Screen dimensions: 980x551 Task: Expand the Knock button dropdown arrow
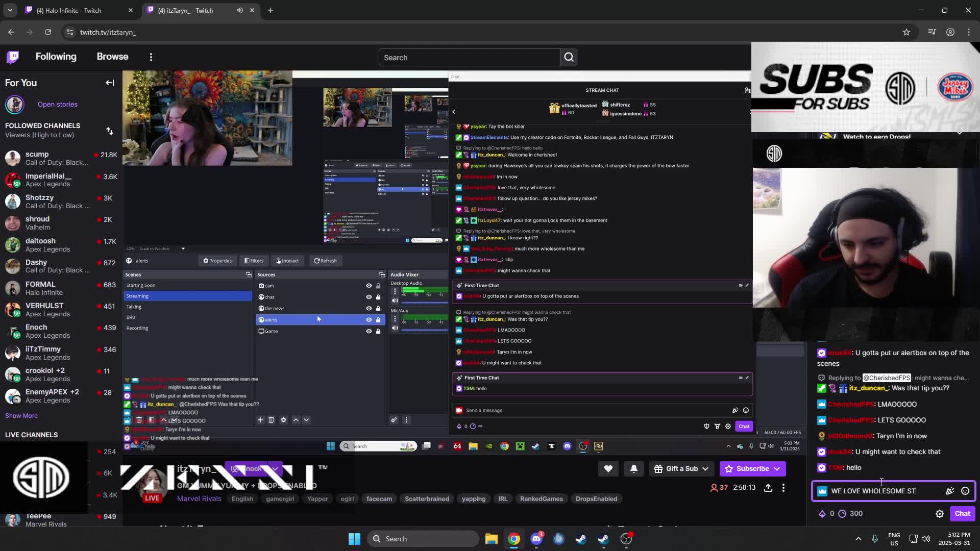275,469
